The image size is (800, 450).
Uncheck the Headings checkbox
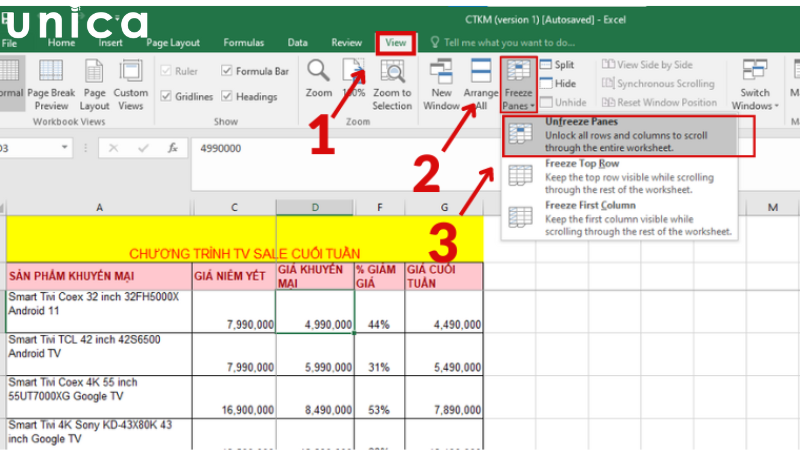pos(229,97)
